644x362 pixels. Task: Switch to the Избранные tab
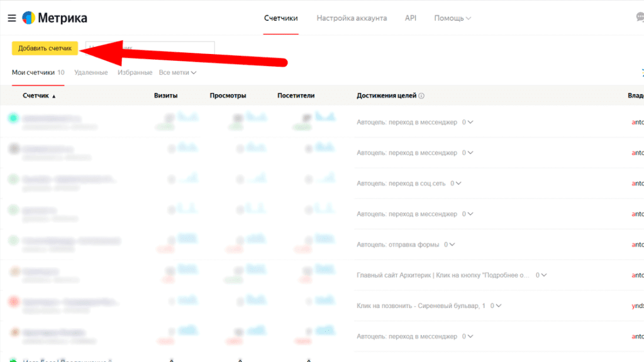click(x=135, y=72)
